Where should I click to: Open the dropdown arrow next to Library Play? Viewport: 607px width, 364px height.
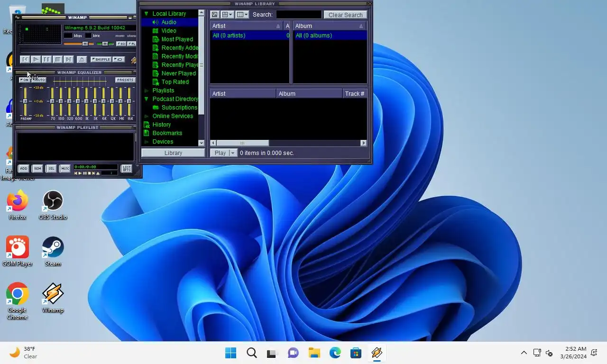(x=232, y=153)
